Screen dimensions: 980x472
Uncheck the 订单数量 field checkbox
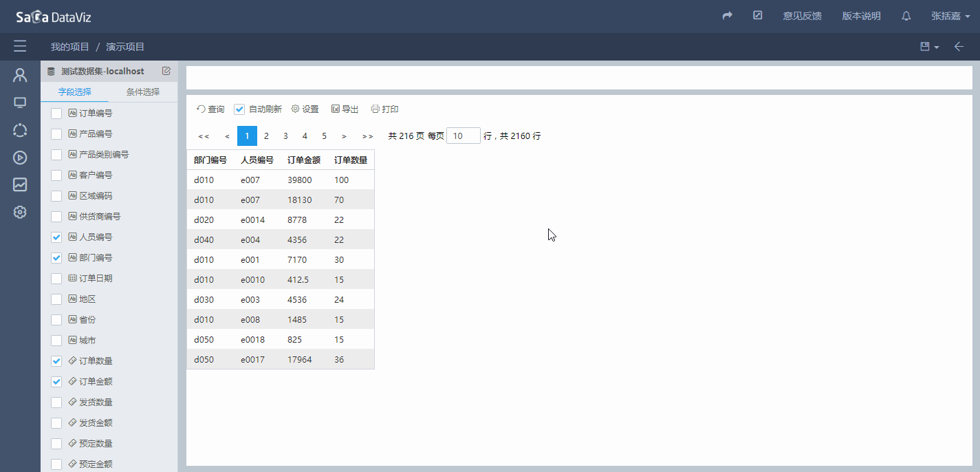point(56,361)
